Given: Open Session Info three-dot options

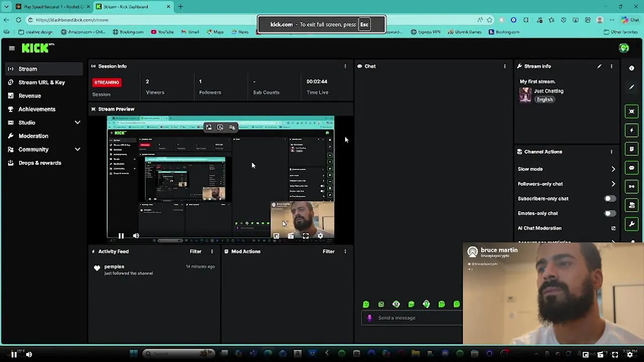Looking at the screenshot, I should pyautogui.click(x=345, y=66).
